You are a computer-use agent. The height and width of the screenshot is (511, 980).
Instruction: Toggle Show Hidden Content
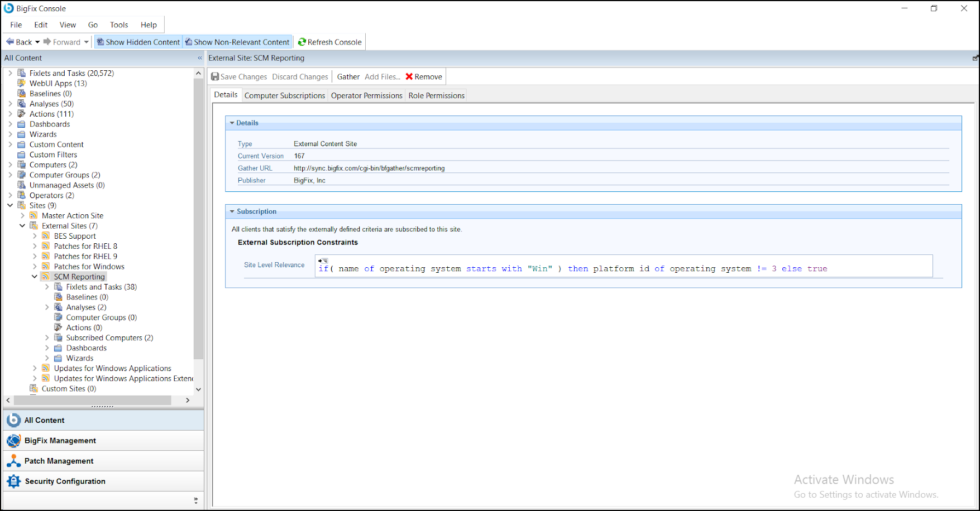tap(138, 42)
